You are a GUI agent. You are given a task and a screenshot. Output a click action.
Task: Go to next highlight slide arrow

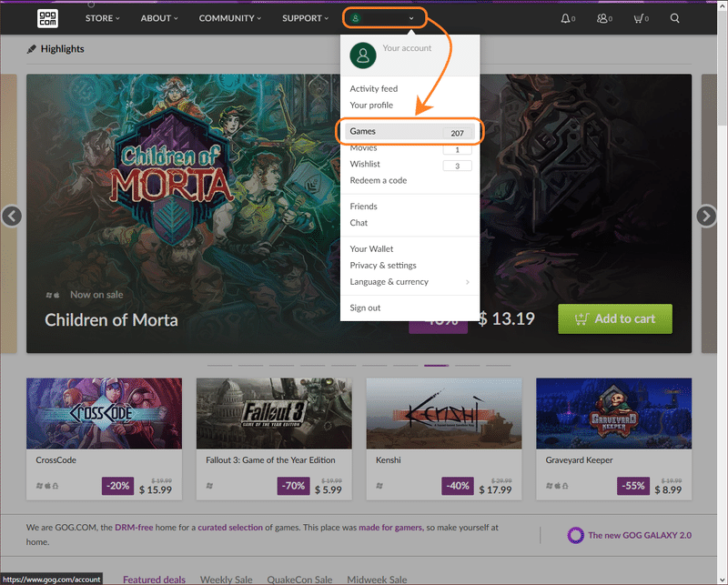tap(706, 216)
